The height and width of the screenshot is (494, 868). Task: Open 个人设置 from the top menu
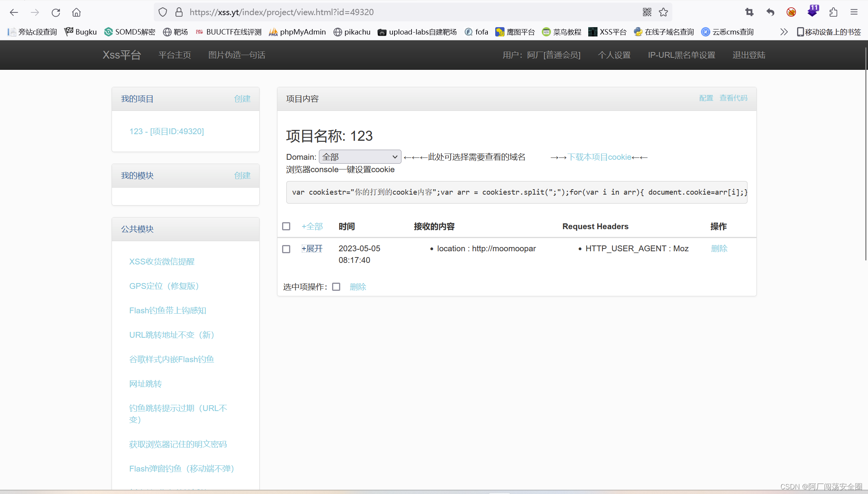click(x=614, y=55)
